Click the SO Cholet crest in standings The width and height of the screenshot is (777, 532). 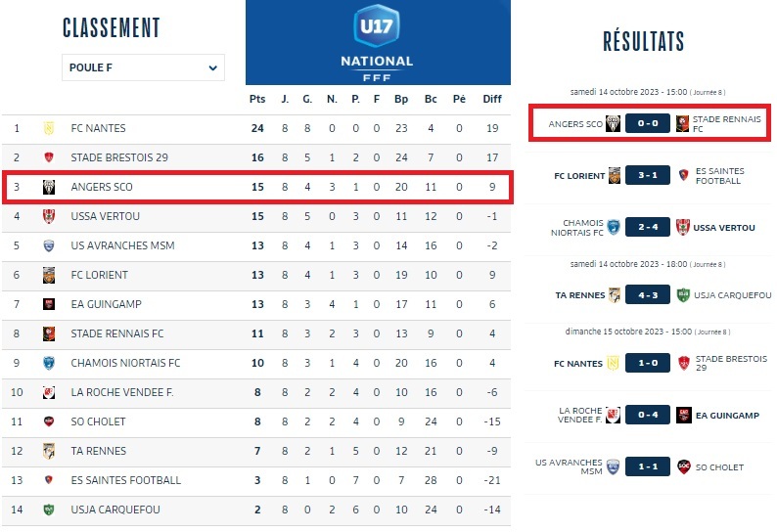[48, 421]
